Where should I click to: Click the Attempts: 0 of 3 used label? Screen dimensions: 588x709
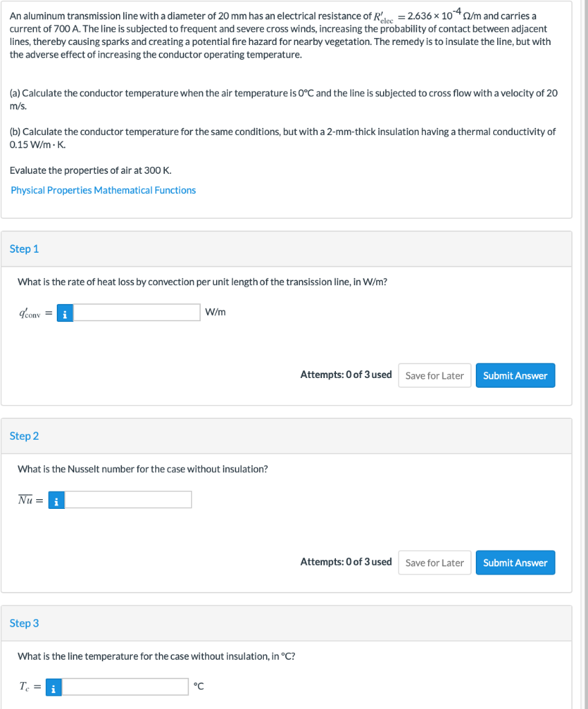(x=346, y=375)
